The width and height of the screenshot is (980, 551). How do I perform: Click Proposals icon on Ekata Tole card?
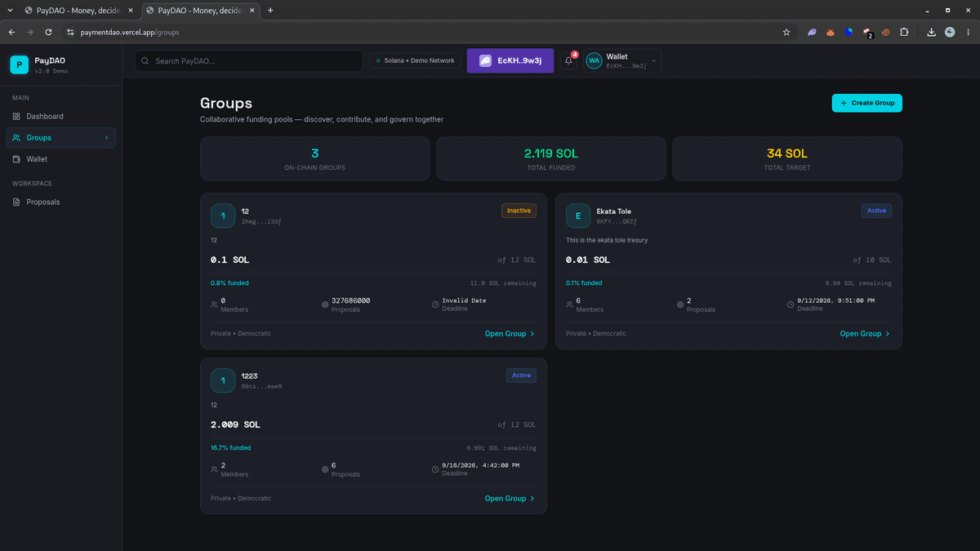pos(680,304)
